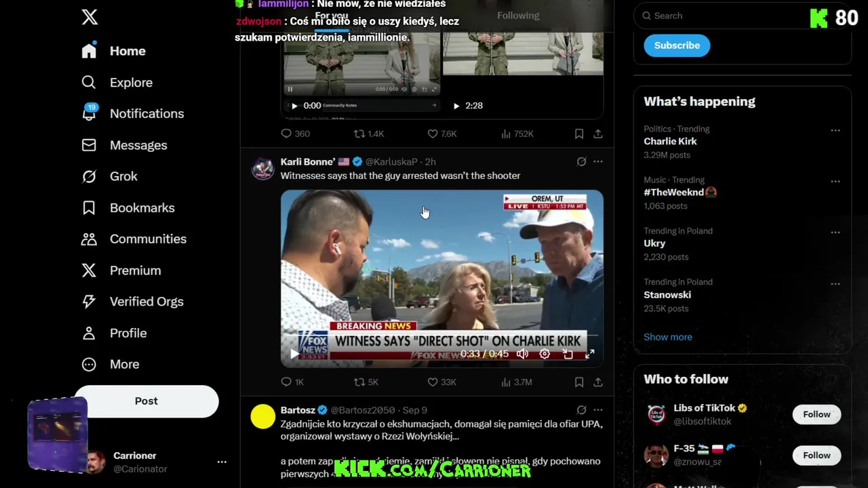Viewport: 868px width, 488px height.
Task: Open @Bartosz2050 handle link
Action: 363,410
